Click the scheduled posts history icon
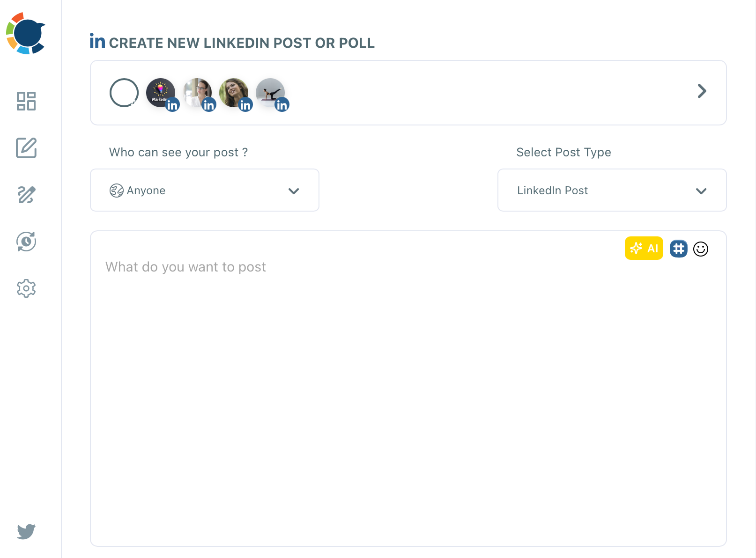The width and height of the screenshot is (756, 558). click(27, 242)
